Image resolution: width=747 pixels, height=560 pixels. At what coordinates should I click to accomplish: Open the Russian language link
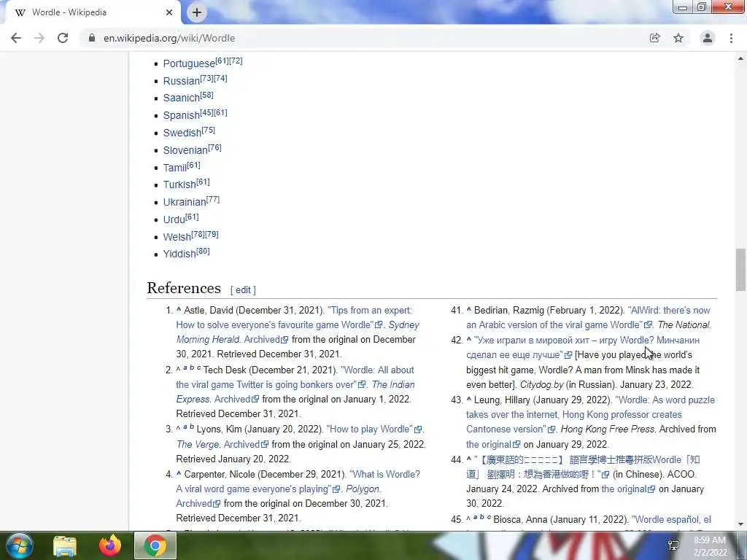tap(182, 81)
